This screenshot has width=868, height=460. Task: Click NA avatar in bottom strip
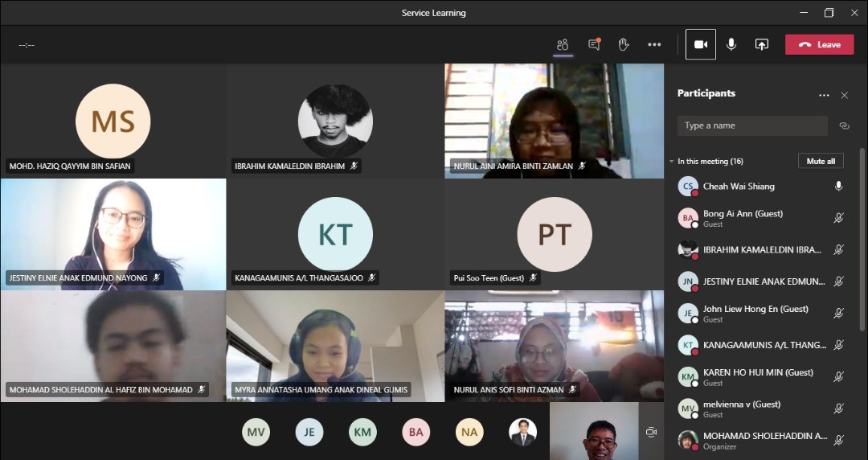(469, 433)
